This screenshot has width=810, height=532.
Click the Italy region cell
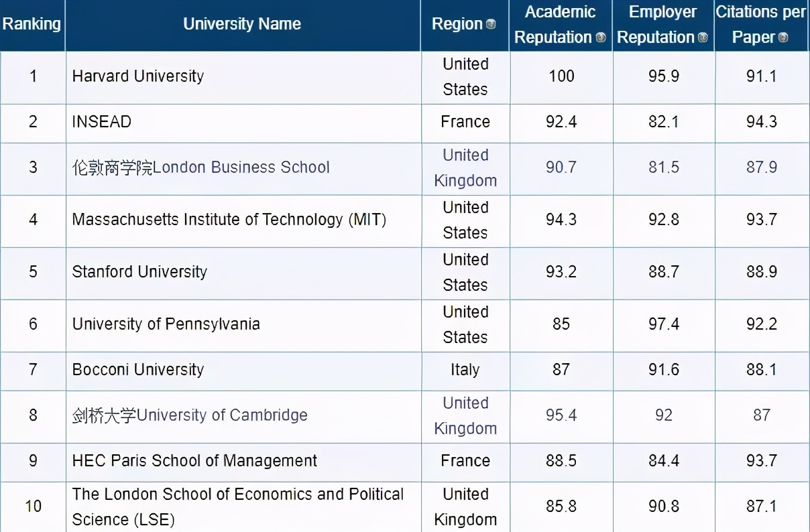pos(465,370)
